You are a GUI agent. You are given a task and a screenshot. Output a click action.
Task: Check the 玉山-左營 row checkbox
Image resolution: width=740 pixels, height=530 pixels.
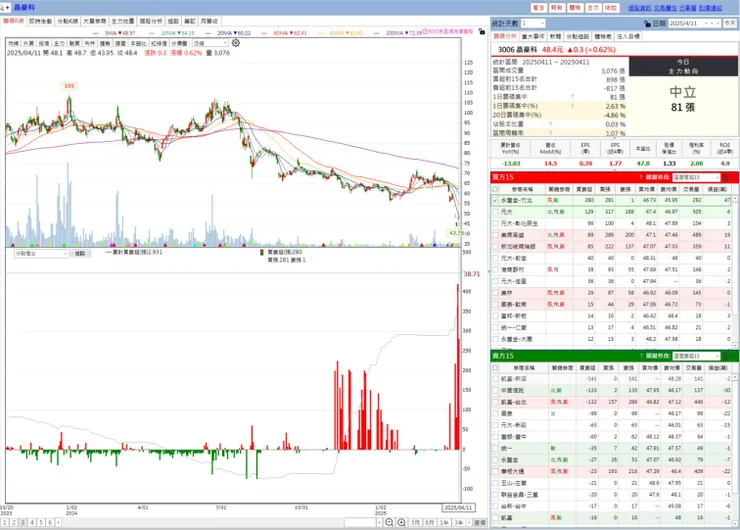(495, 483)
